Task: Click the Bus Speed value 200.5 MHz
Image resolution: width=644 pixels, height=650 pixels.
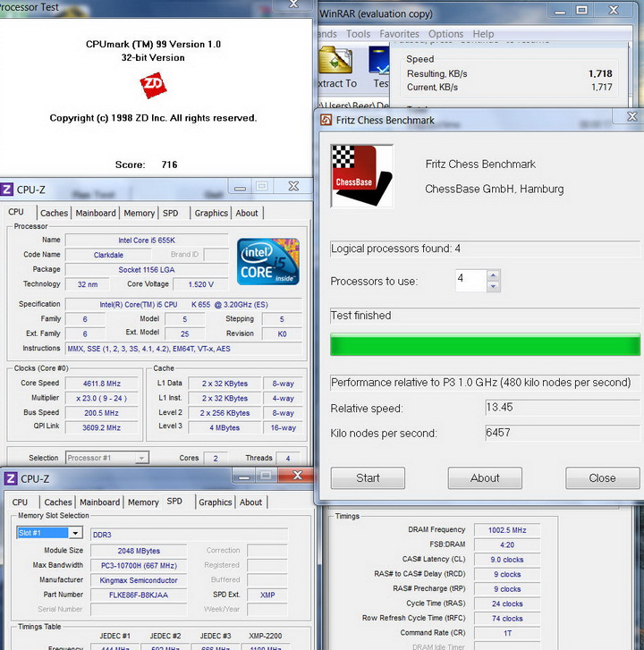Action: pyautogui.click(x=102, y=413)
